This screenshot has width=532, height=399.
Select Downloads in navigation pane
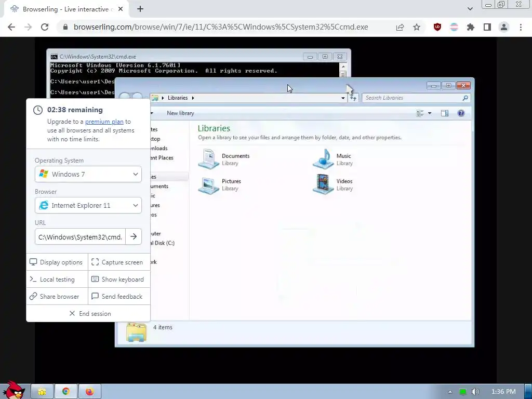pyautogui.click(x=159, y=148)
